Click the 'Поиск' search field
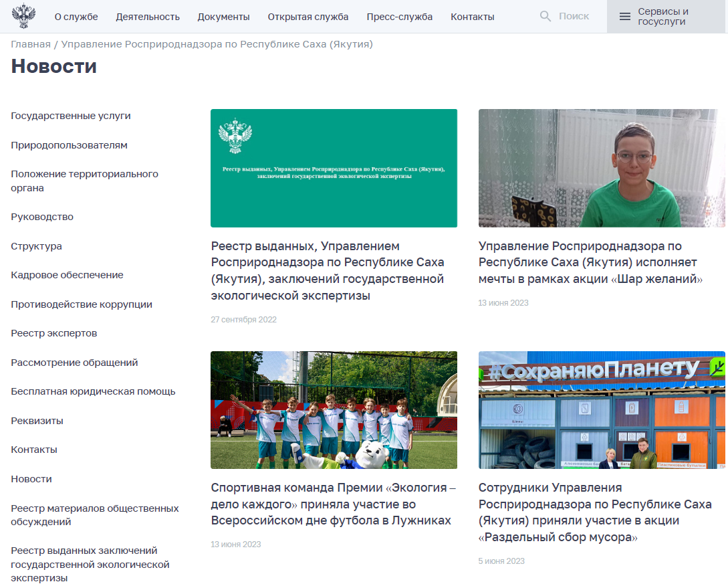Viewport: 728px width, 586px height. tap(574, 17)
